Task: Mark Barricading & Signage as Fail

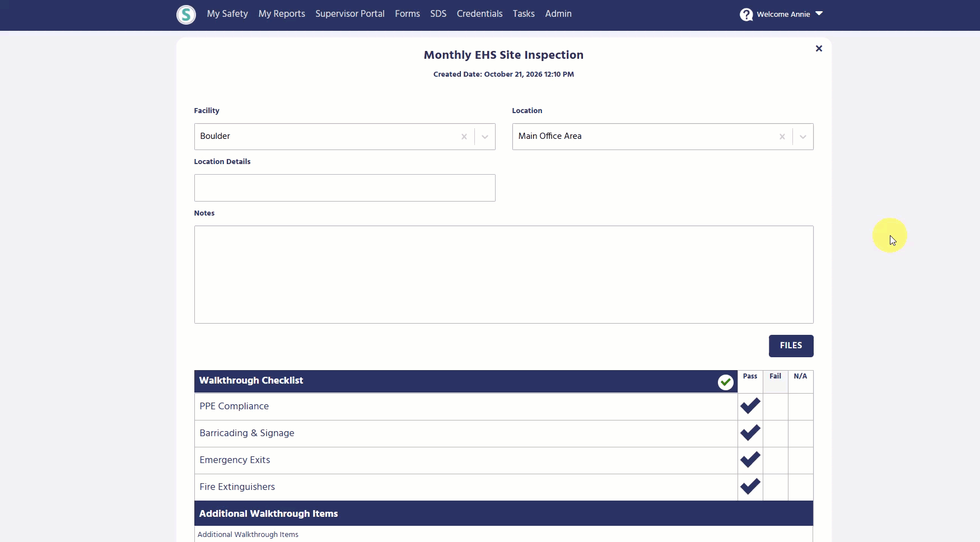Action: tap(775, 433)
